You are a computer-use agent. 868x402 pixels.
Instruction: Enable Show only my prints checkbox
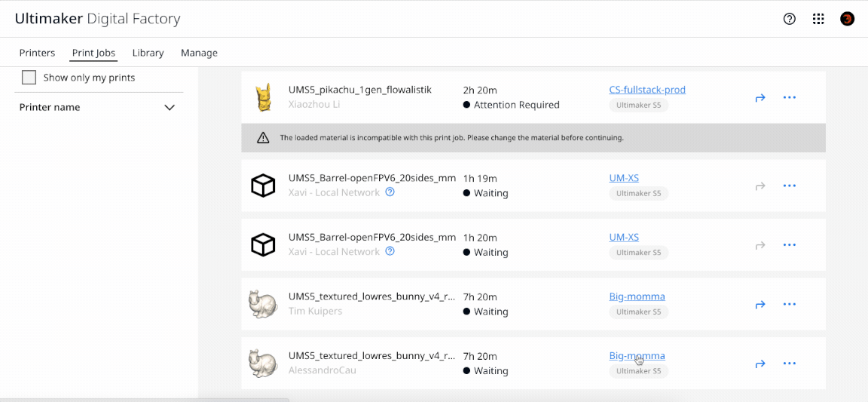coord(29,78)
